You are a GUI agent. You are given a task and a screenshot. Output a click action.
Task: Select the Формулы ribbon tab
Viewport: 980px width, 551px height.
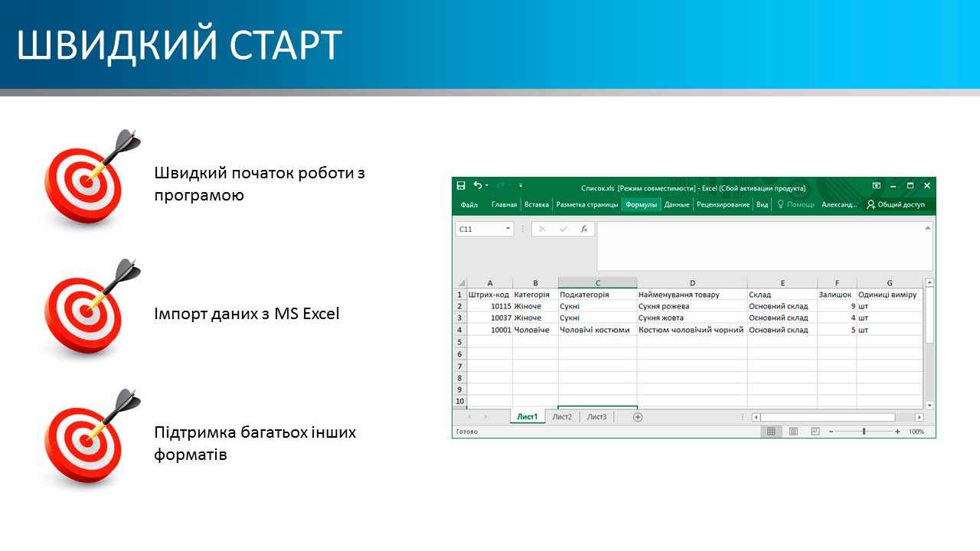pyautogui.click(x=641, y=204)
